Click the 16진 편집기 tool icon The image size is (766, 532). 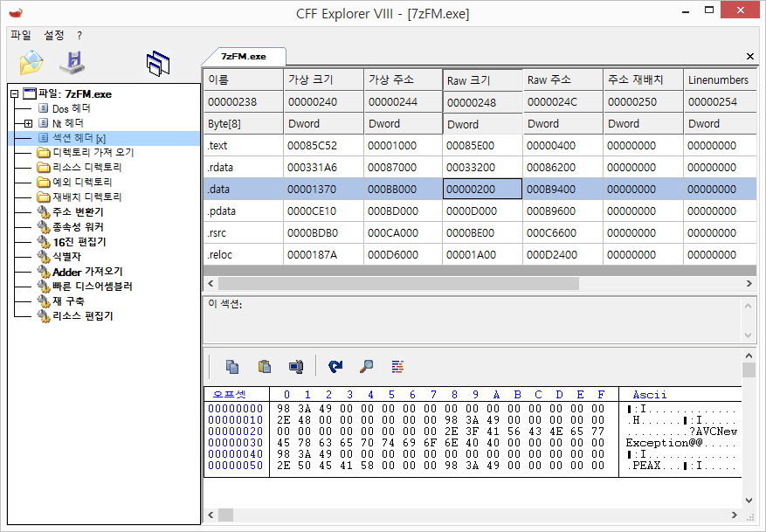point(44,242)
